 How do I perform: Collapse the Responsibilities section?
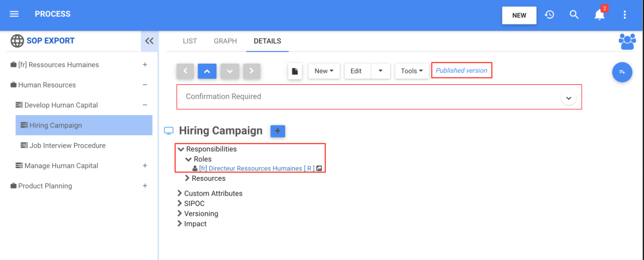181,149
